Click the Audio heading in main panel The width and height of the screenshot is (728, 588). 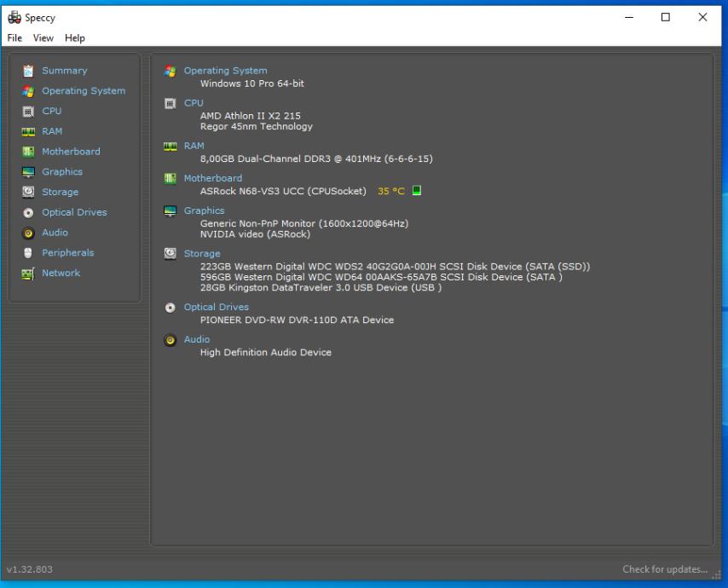tap(196, 339)
